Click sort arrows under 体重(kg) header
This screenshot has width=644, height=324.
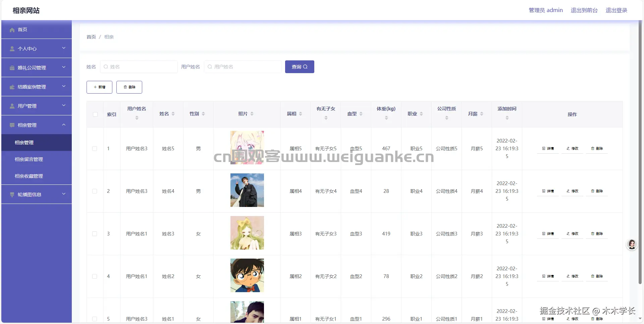pyautogui.click(x=386, y=118)
